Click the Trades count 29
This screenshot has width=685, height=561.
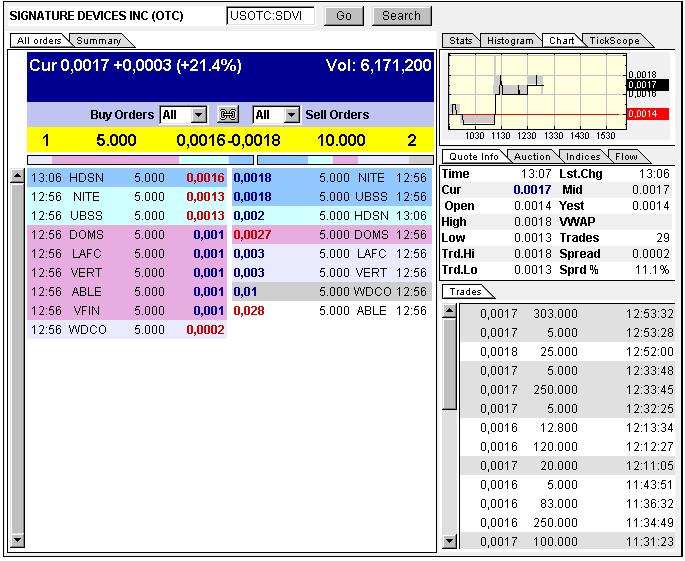pos(663,238)
